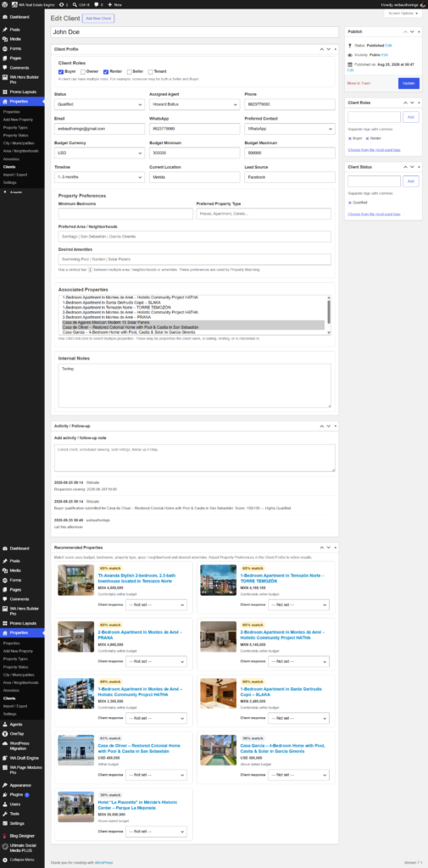This screenshot has width=428, height=868.
Task: Open the comments bubble icon in admin bar
Action: (x=97, y=4)
